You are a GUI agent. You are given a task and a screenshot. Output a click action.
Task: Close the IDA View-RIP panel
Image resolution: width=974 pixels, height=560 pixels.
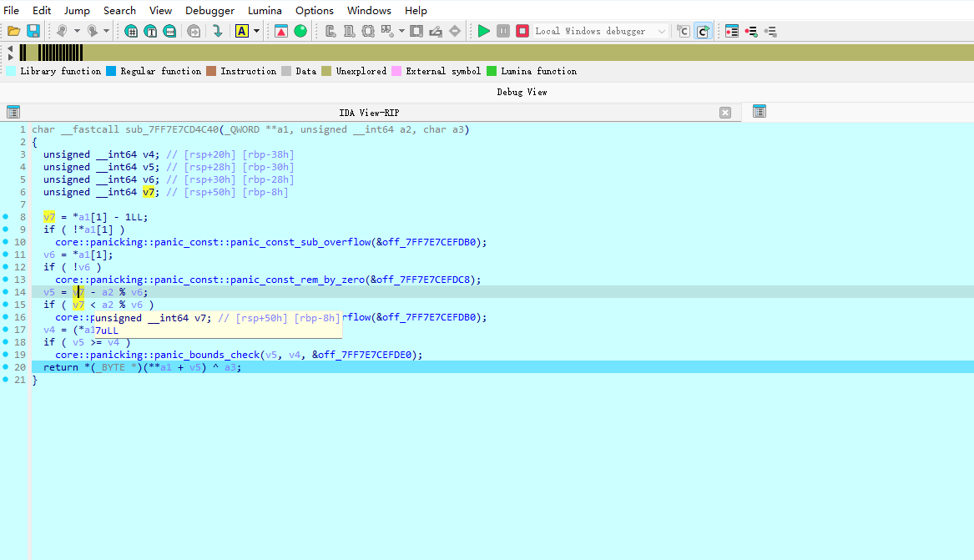(725, 113)
